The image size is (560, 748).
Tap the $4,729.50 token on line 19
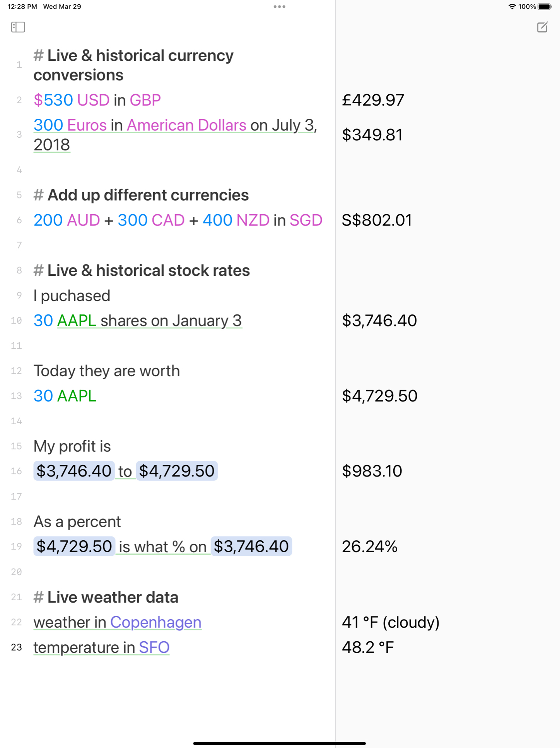pos(74,546)
